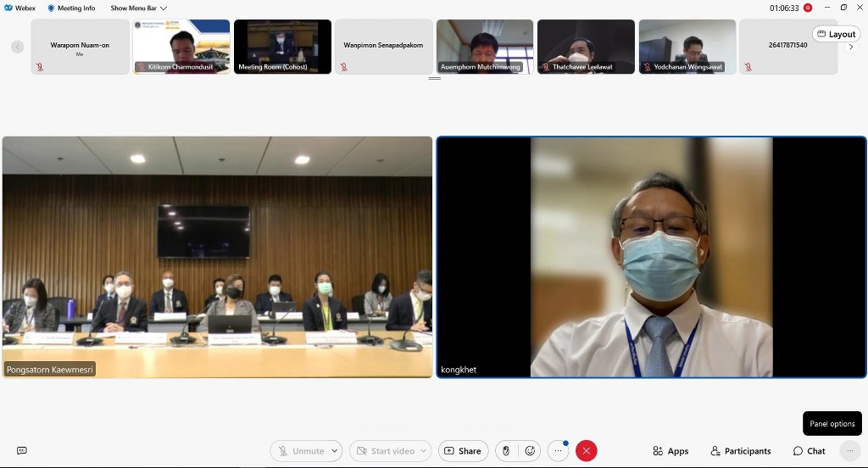The width and height of the screenshot is (868, 468).
Task: Select Auemphorn Mutchimwong's video thumbnail
Action: (485, 47)
